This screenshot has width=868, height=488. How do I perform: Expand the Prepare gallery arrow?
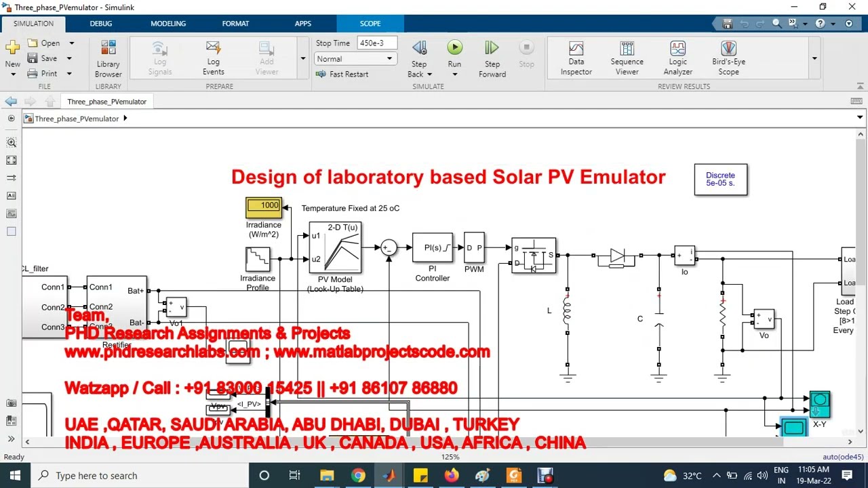point(303,58)
